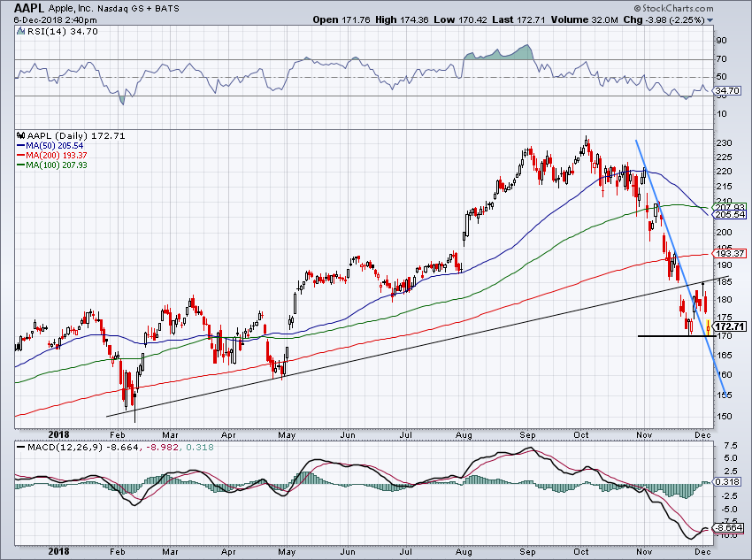Click the StockCharts.com copyright text

[x=673, y=8]
